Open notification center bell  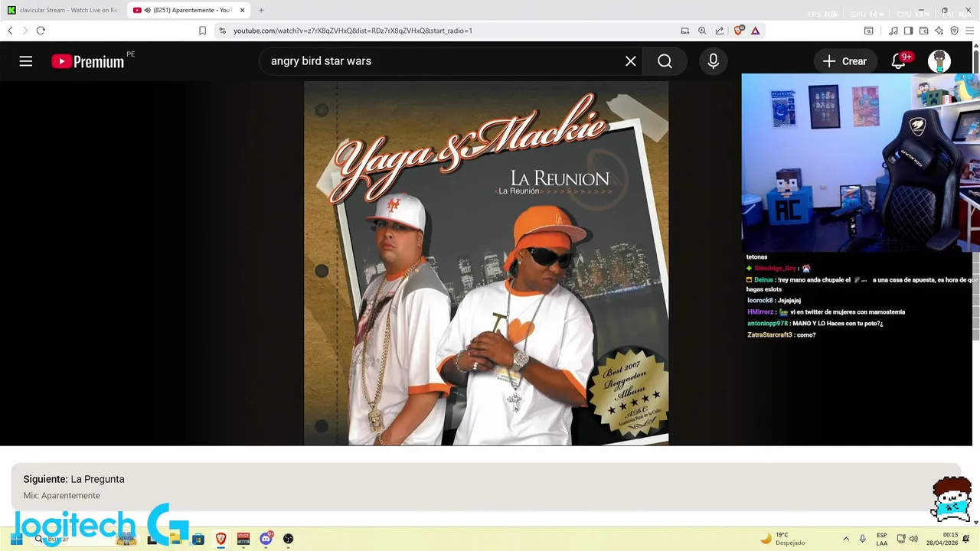tap(966, 539)
